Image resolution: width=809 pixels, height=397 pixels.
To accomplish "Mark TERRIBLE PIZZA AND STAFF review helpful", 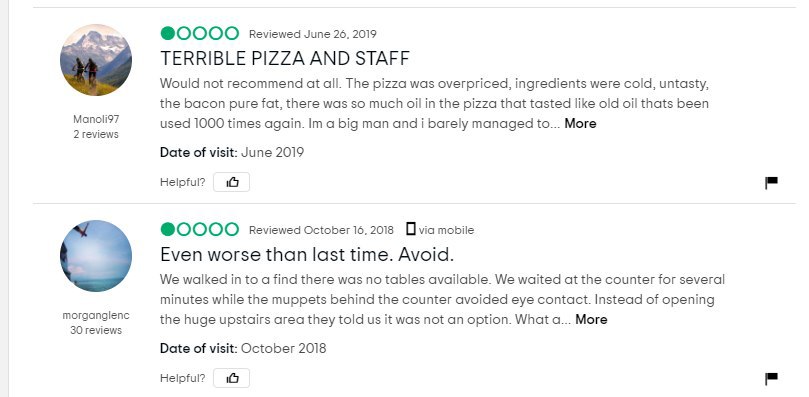I will click(x=232, y=182).
